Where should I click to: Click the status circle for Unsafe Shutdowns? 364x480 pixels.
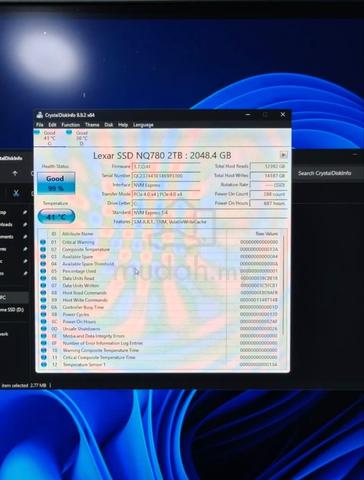coord(43,329)
